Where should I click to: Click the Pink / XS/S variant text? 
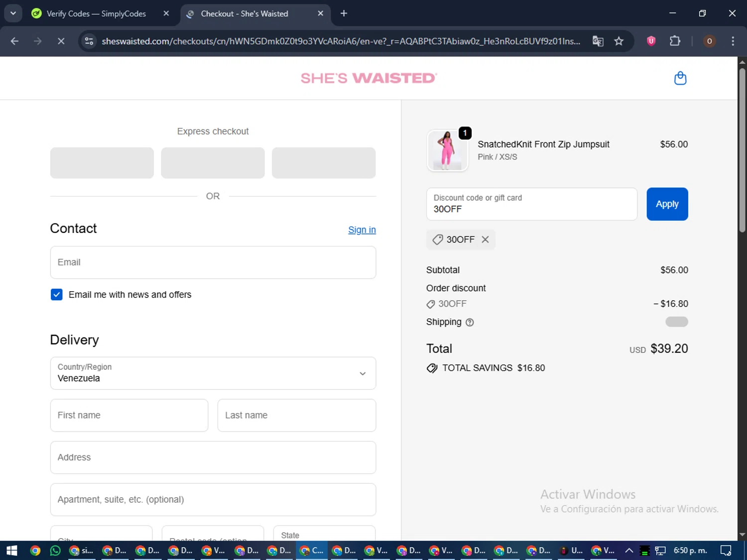tap(498, 157)
